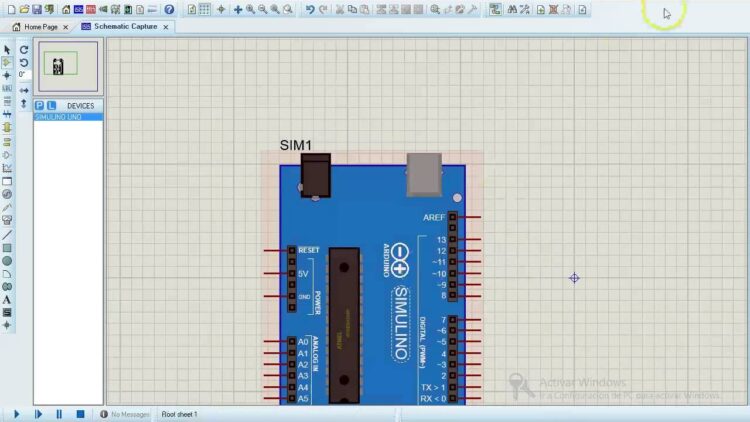Screen dimensions: 750x422
Task: Click the rotation angle input field
Action: tap(24, 75)
